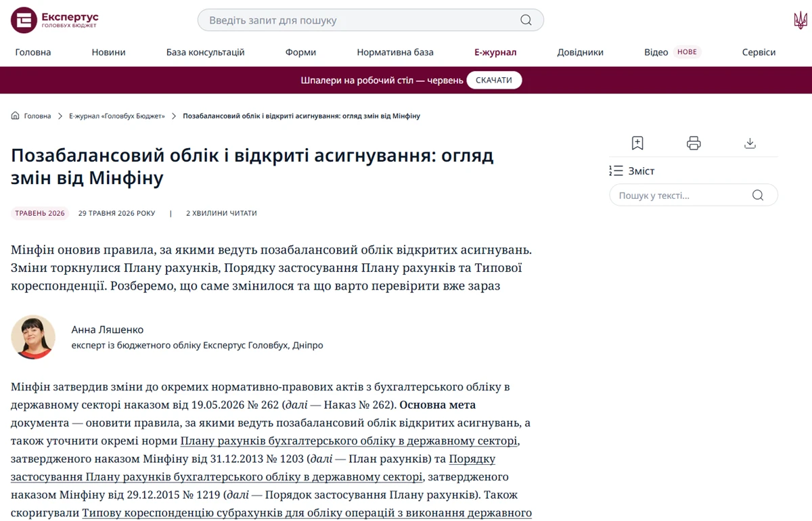
Task: Click the author name Анна Ляшенко
Action: pyautogui.click(x=108, y=330)
